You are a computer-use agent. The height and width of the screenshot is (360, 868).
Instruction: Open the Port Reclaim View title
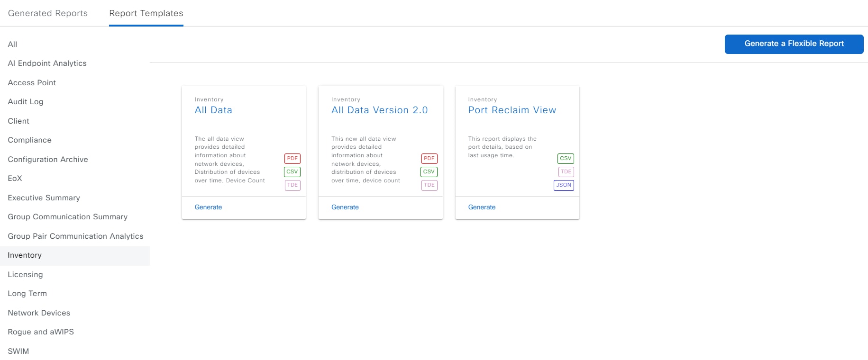click(x=512, y=110)
